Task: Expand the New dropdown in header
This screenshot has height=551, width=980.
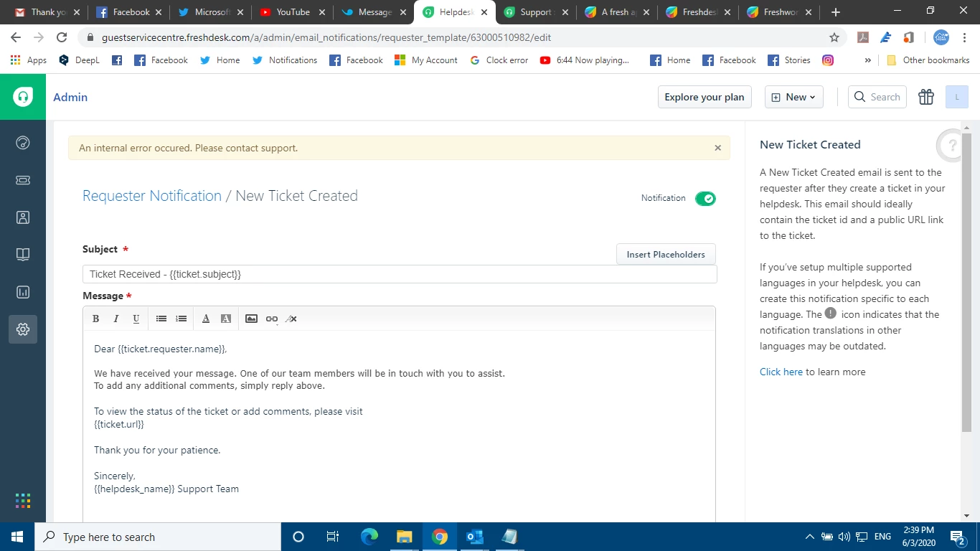Action: tap(794, 97)
